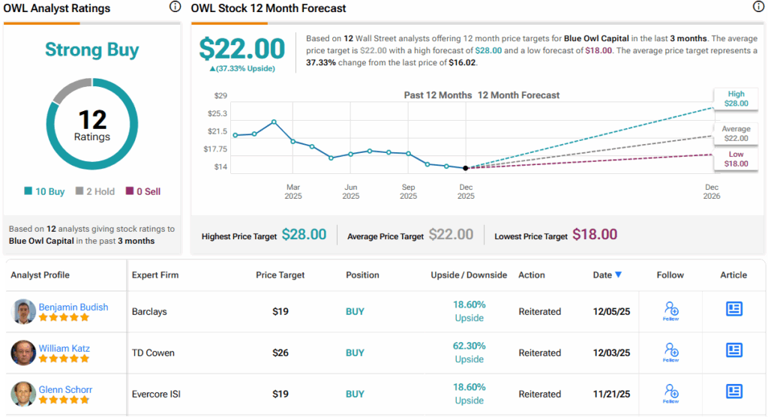
Task: Follow analyst Glenn Schorr
Action: pyautogui.click(x=671, y=393)
